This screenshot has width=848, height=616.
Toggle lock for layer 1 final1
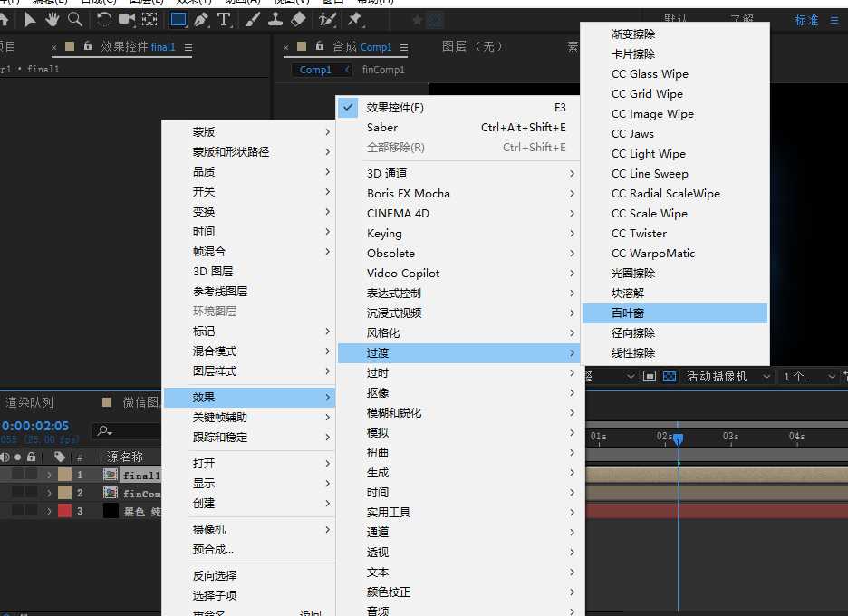pyautogui.click(x=32, y=475)
